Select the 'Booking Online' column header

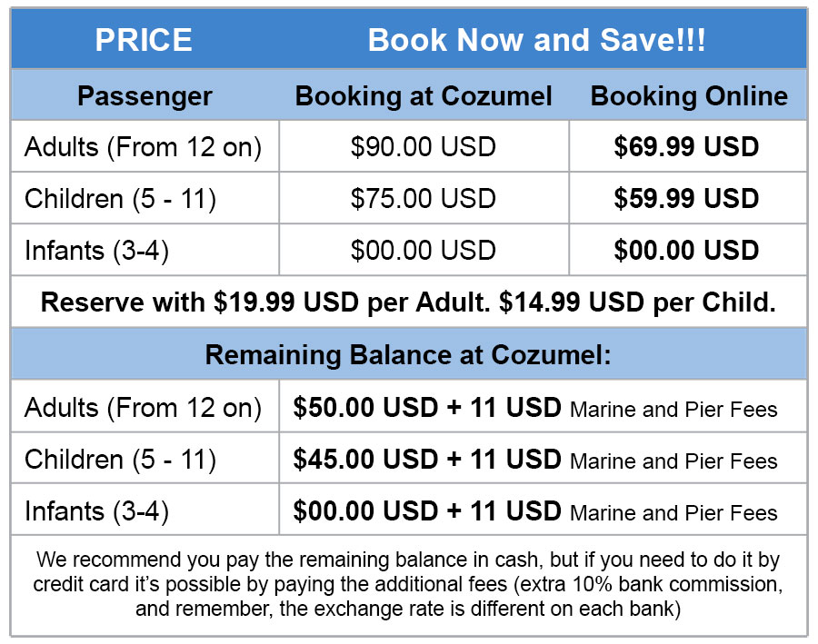[689, 96]
